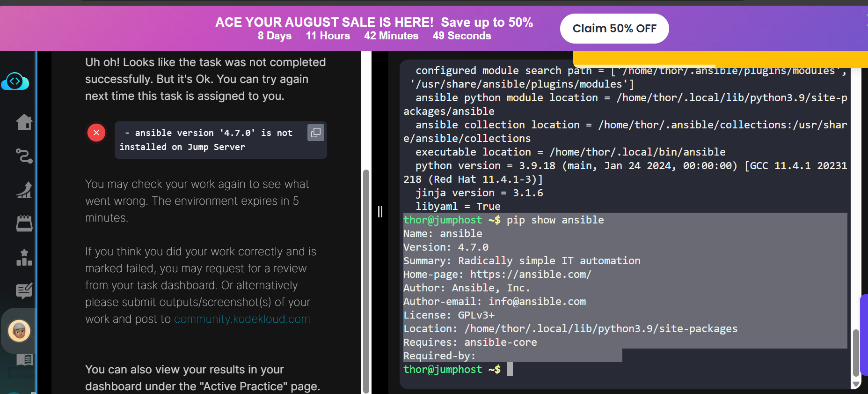Open the calendar icon in sidebar

(x=24, y=223)
